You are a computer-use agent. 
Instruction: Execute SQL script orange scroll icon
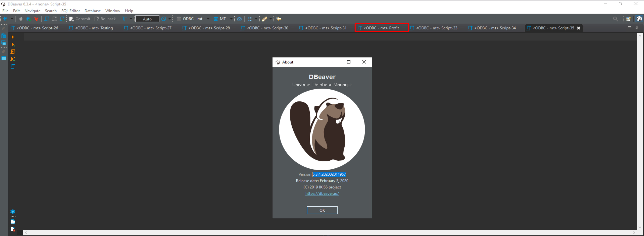pyautogui.click(x=13, y=52)
